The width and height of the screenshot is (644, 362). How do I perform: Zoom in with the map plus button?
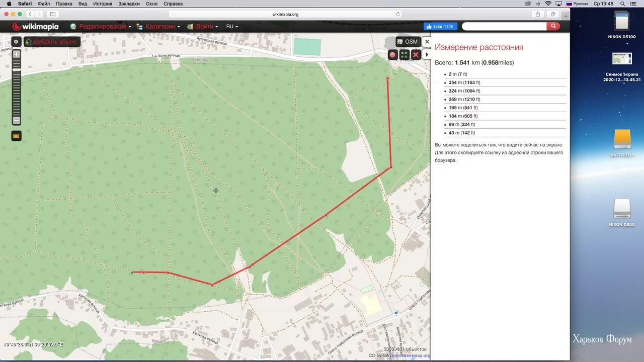point(17,54)
